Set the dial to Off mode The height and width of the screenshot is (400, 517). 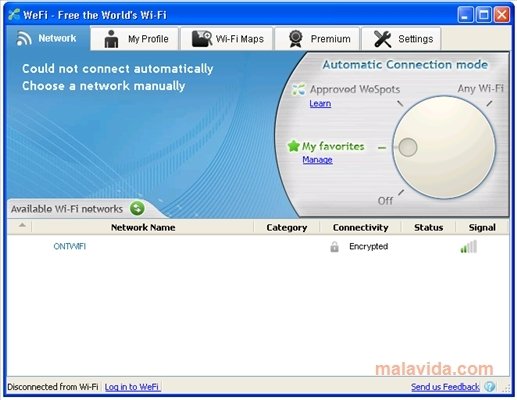tap(385, 201)
